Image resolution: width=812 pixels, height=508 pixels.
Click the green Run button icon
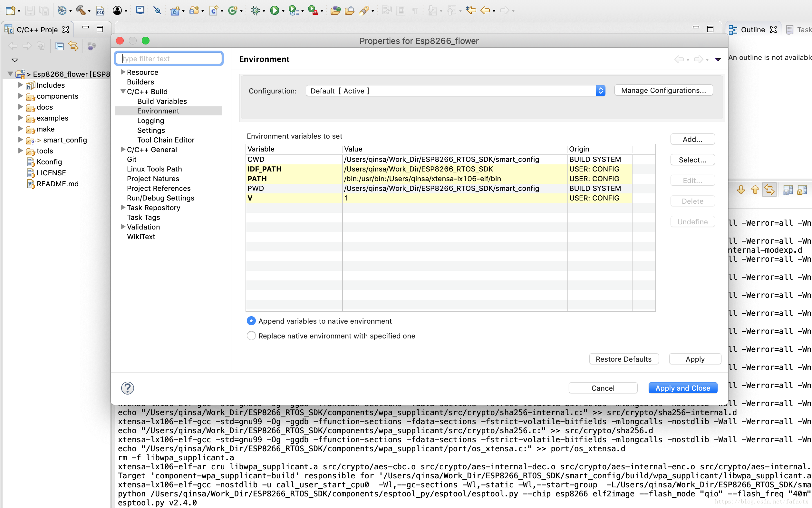point(274,10)
